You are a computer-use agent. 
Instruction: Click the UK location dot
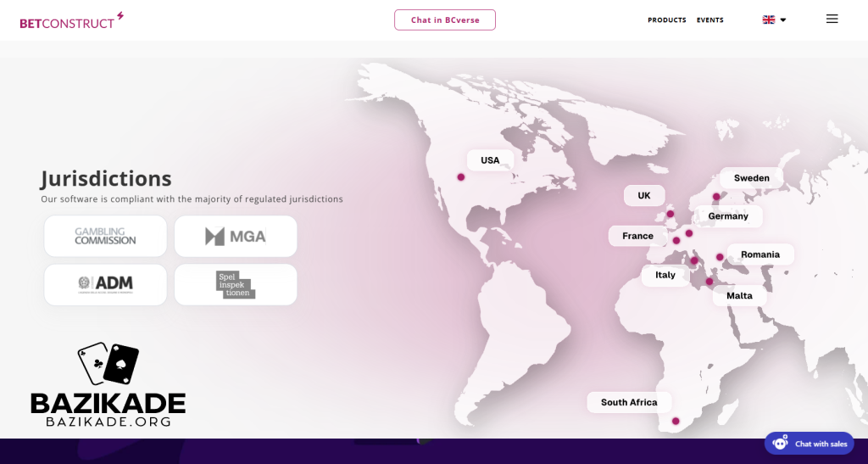670,214
